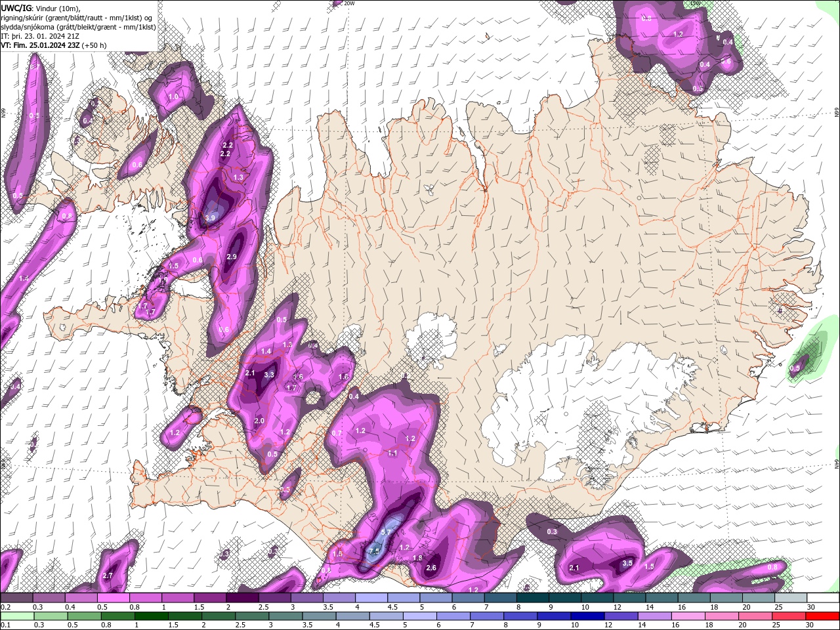Viewport: 840px width, 630px height.
Task: Click the 1.8 precipitation value on the map
Action: point(417,558)
